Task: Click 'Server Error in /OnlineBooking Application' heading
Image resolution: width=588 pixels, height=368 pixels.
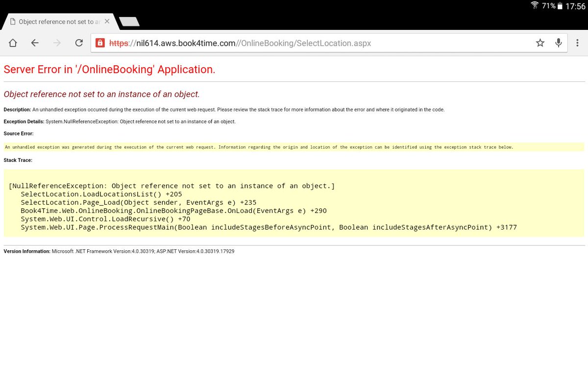Action: [x=109, y=70]
